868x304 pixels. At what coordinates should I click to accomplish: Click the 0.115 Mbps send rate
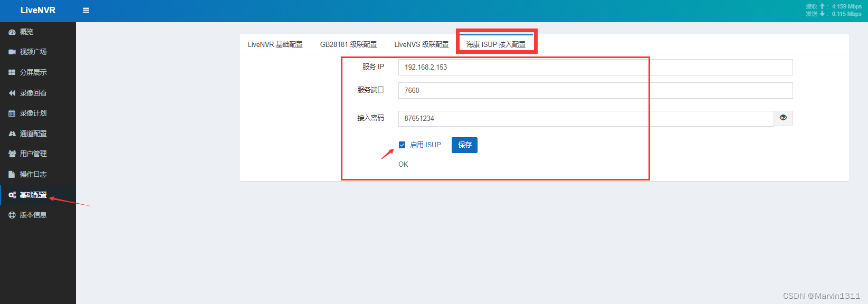click(x=847, y=14)
